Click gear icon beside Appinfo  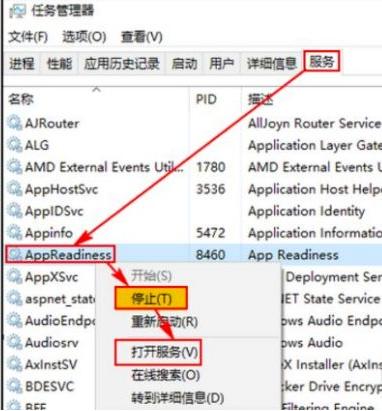tap(15, 233)
